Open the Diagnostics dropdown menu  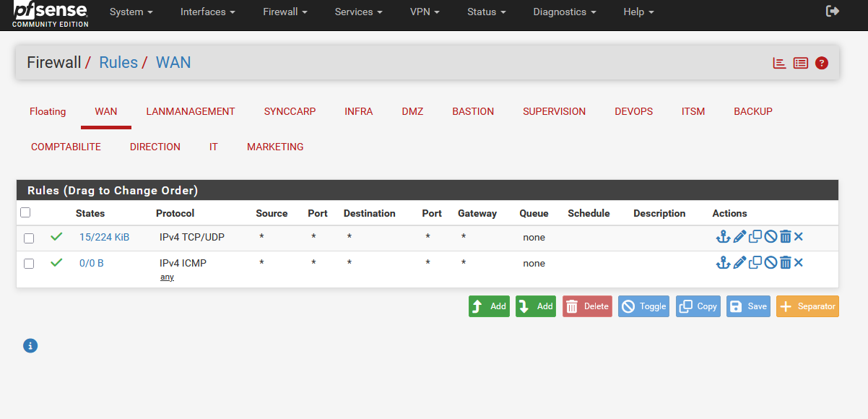[565, 12]
